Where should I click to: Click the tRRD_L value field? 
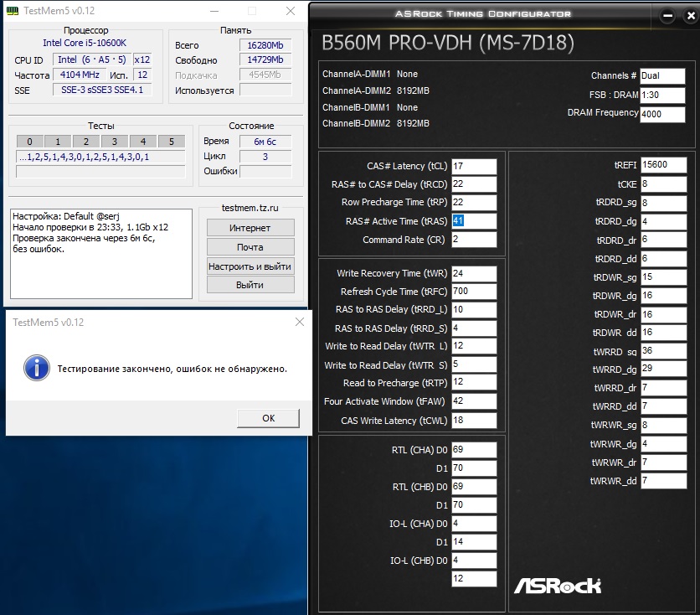474,309
